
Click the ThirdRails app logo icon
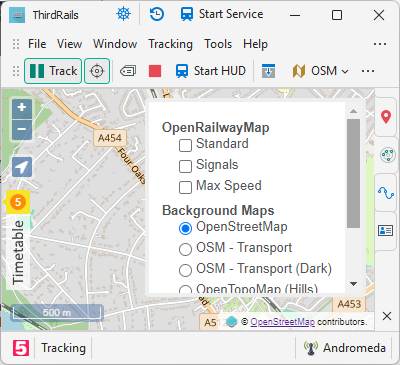pos(17,15)
